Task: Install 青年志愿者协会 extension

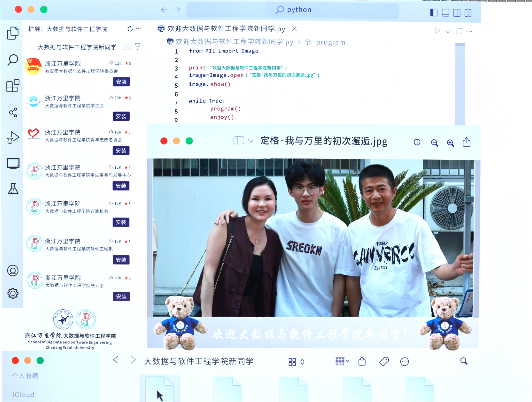Action: tap(121, 151)
